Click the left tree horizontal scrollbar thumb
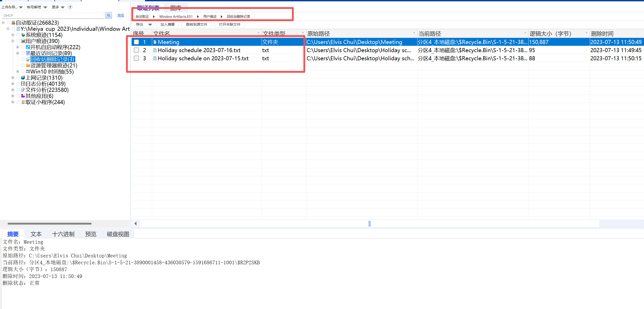This screenshot has height=309, width=644. pyautogui.click(x=50, y=224)
